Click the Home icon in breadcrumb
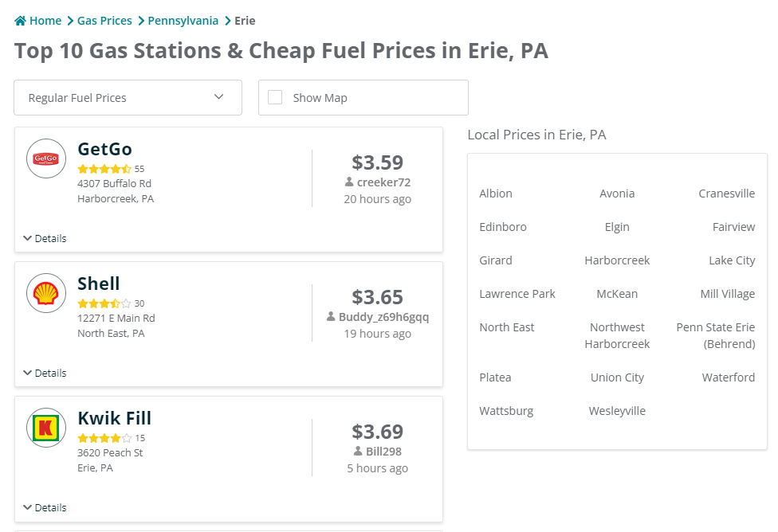Screen dimensions: 778x532 21,21
